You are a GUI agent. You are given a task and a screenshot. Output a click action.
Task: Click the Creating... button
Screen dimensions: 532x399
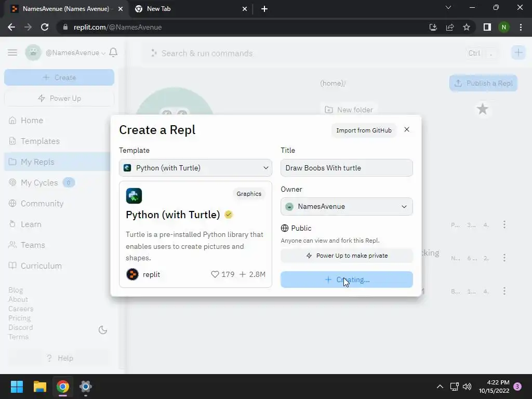347,280
